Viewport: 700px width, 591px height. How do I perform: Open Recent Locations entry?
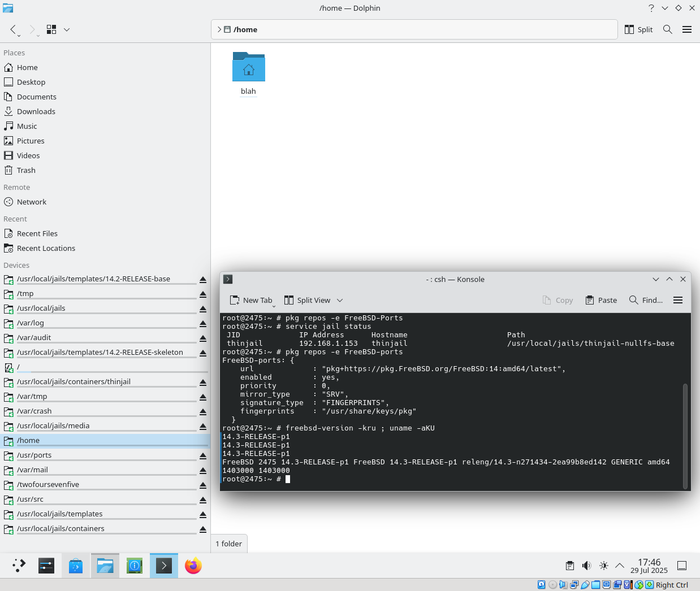click(105, 248)
